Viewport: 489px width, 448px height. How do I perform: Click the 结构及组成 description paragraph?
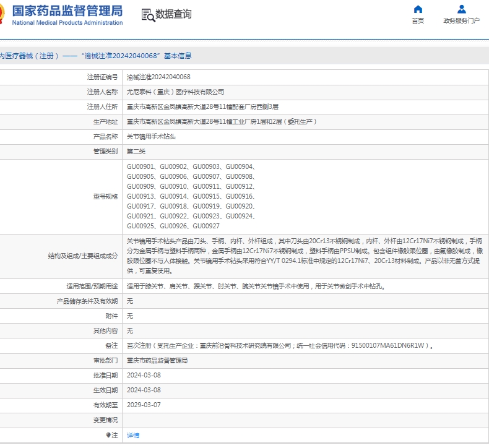pos(305,256)
